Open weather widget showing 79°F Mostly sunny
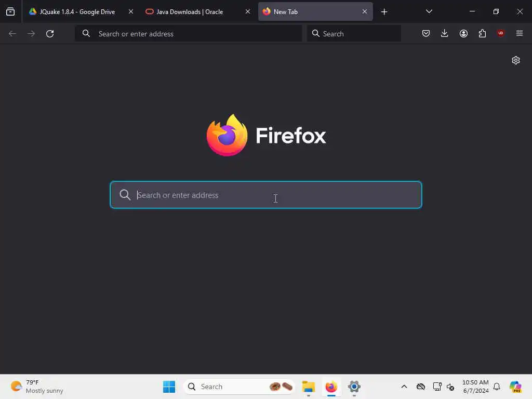Screen dimensions: 532x399 click(37, 387)
